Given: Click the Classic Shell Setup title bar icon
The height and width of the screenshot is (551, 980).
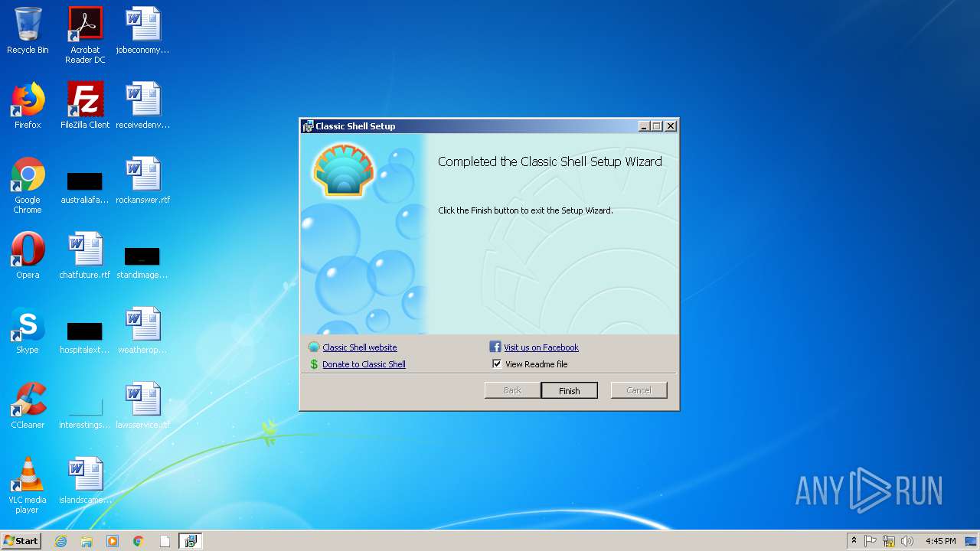Looking at the screenshot, I should click(x=308, y=126).
